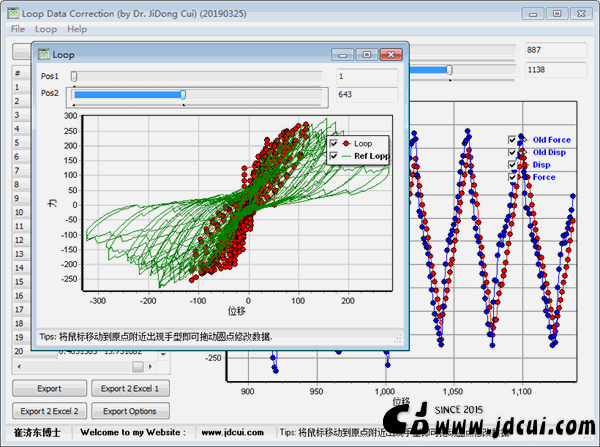Click the main window app icon
Image resolution: width=600 pixels, height=447 pixels.
13,13
